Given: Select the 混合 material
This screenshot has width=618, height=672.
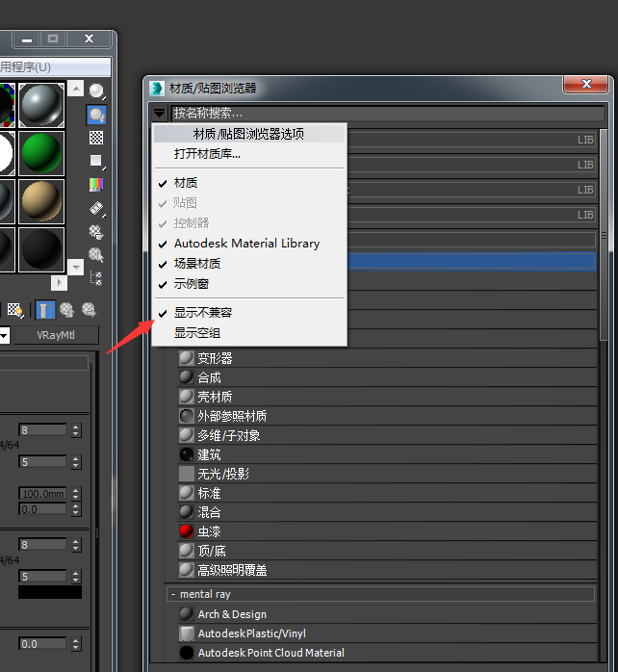Looking at the screenshot, I should click(387, 512).
